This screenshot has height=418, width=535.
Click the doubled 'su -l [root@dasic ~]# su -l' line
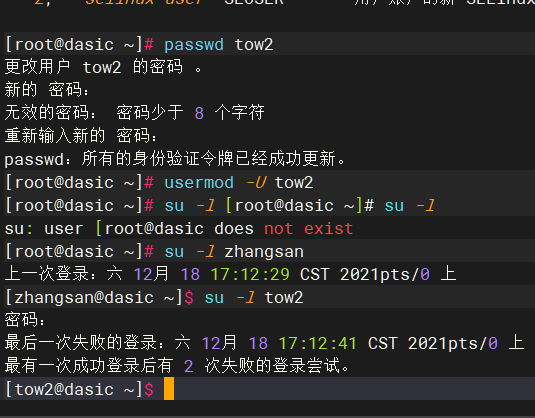tap(220, 206)
